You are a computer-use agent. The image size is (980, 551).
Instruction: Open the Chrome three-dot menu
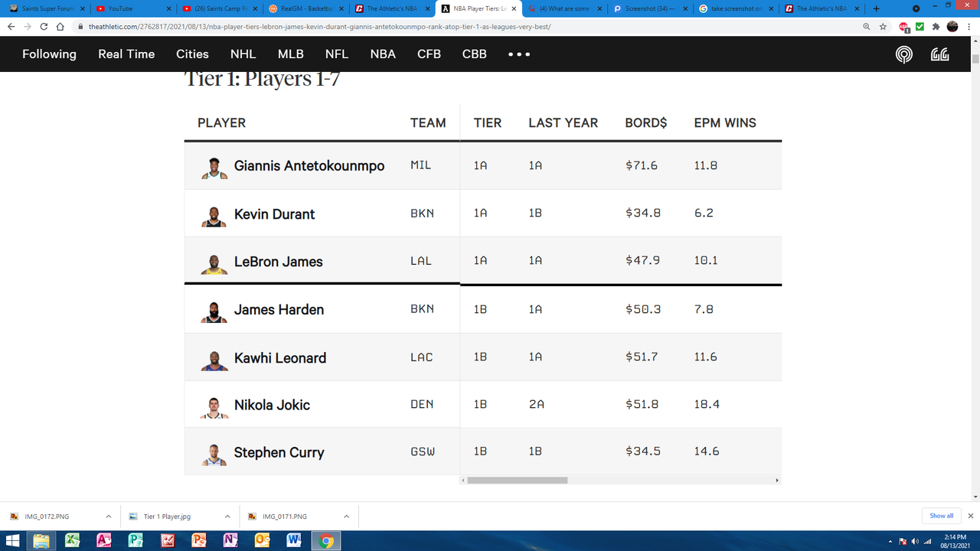click(969, 26)
